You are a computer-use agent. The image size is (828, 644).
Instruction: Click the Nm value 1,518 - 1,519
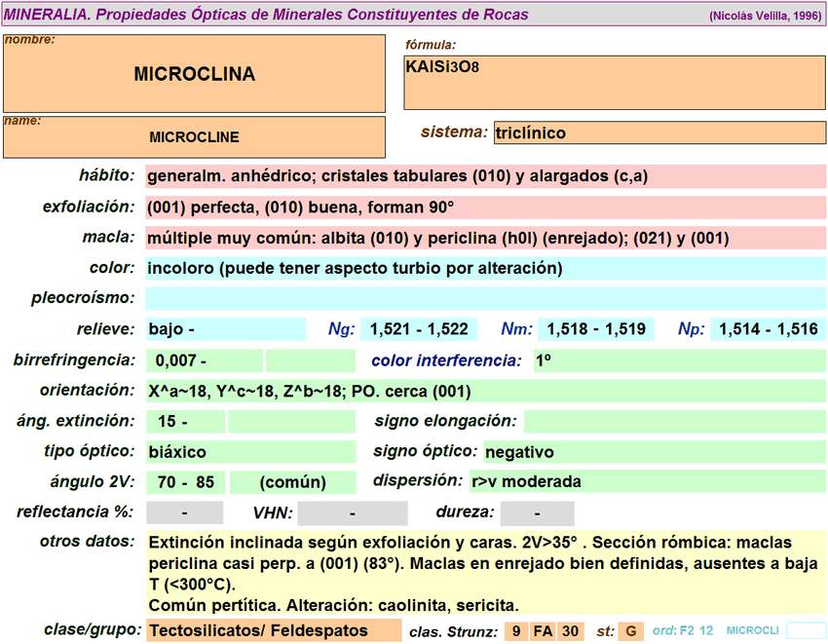(x=595, y=329)
